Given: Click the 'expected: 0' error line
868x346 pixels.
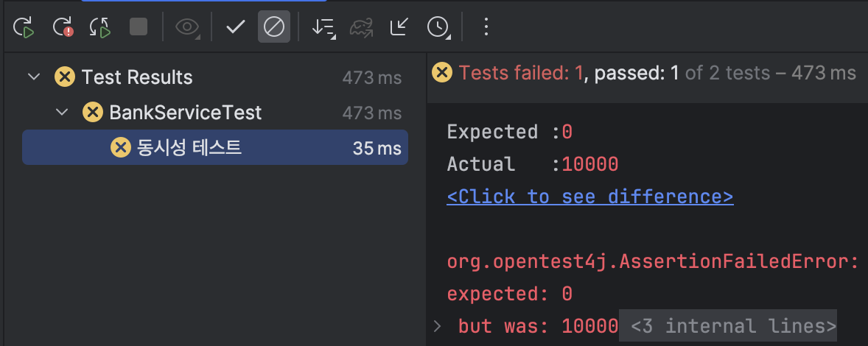Looking at the screenshot, I should coord(510,294).
